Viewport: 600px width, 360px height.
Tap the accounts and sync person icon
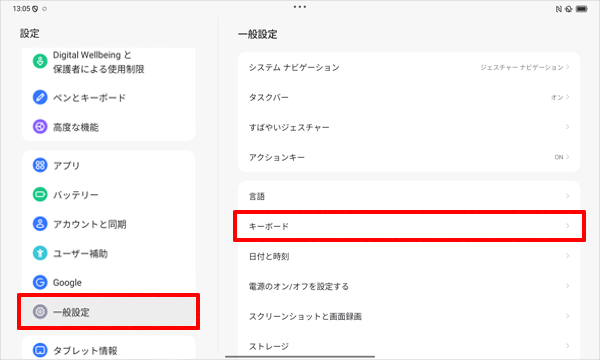[x=40, y=224]
